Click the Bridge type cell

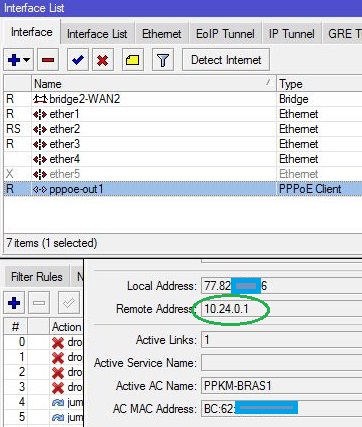coord(294,99)
